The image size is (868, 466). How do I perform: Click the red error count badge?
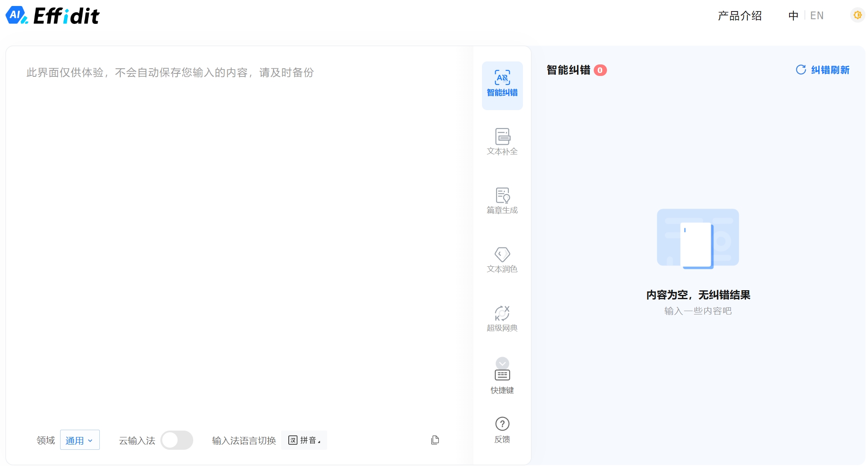tap(600, 70)
